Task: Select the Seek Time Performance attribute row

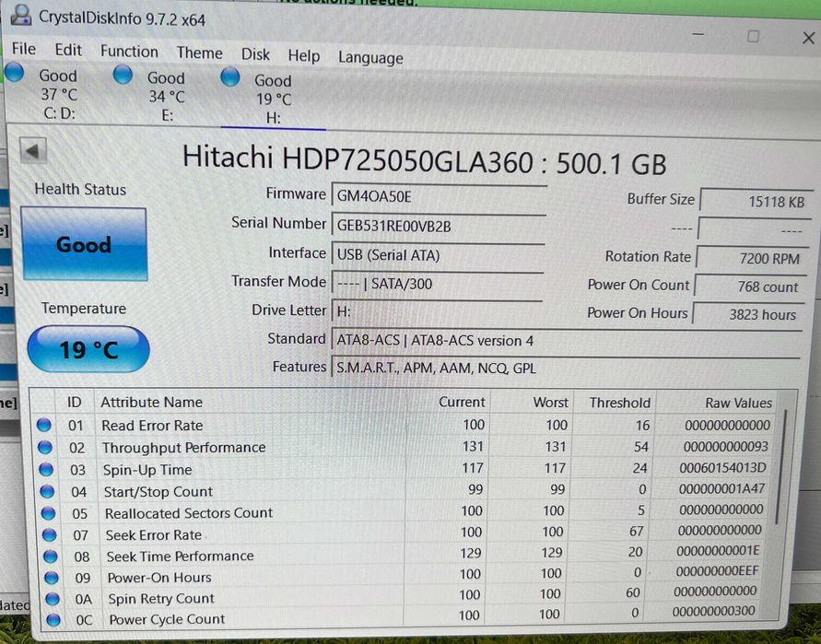Action: point(404,554)
